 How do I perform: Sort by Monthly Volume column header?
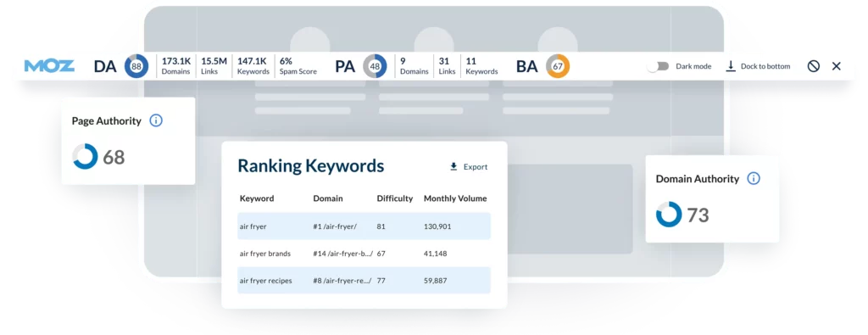click(x=455, y=198)
